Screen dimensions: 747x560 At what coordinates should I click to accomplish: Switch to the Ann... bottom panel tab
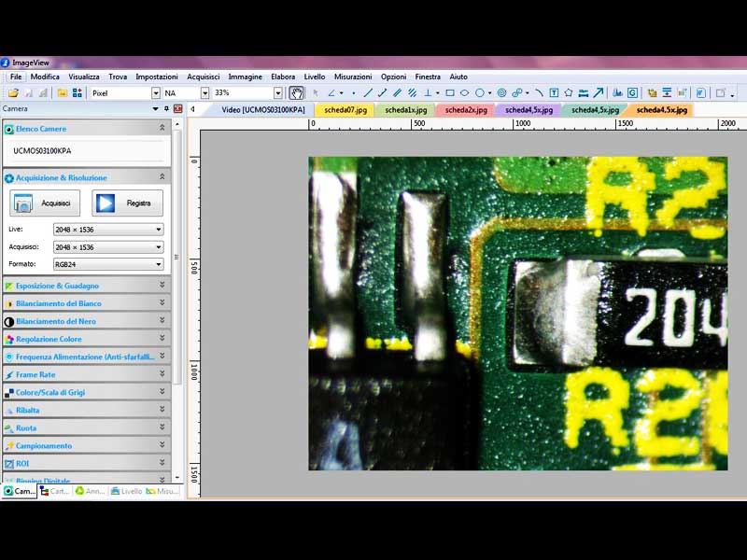[91, 491]
